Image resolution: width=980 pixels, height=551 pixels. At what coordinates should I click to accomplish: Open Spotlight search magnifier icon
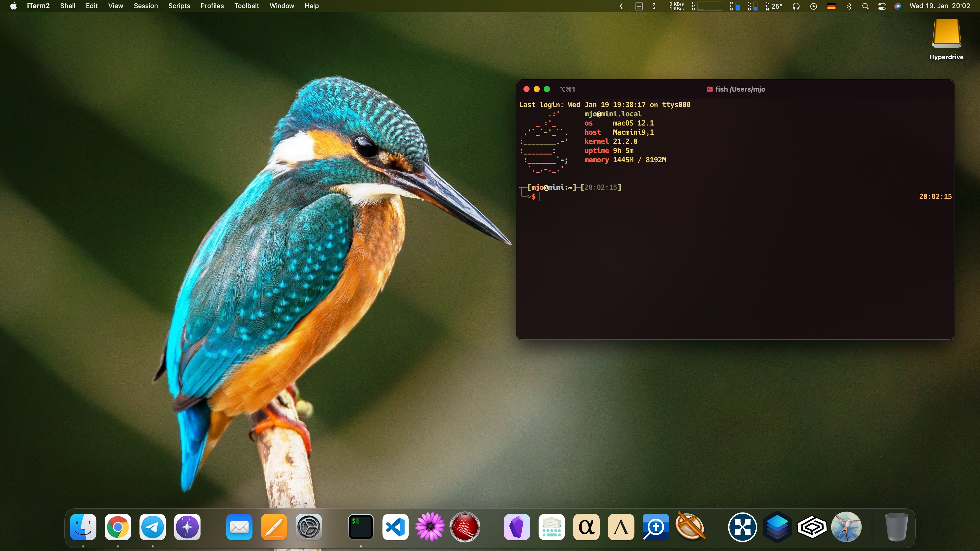click(x=865, y=6)
